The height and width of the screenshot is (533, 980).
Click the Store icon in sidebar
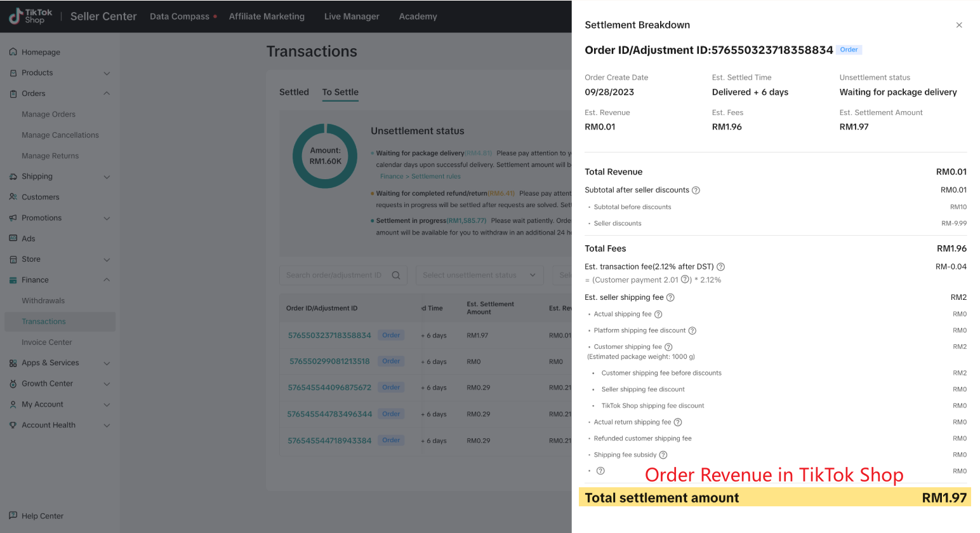pyautogui.click(x=13, y=259)
